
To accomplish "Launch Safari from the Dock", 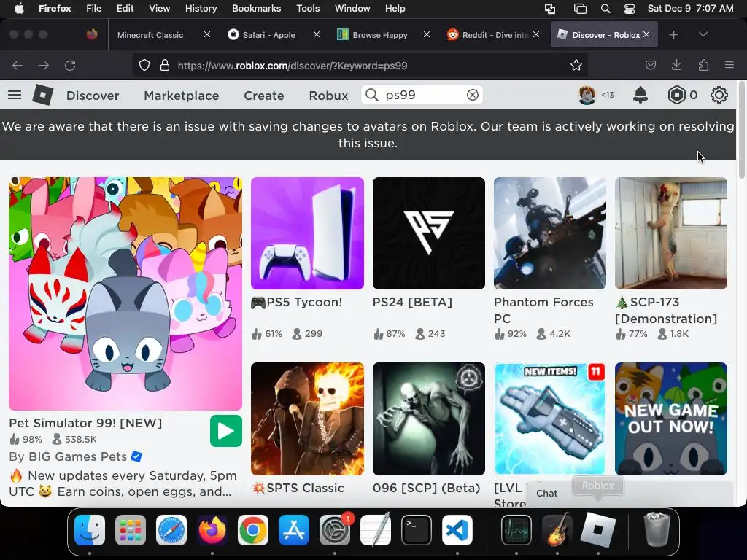I will tap(171, 530).
